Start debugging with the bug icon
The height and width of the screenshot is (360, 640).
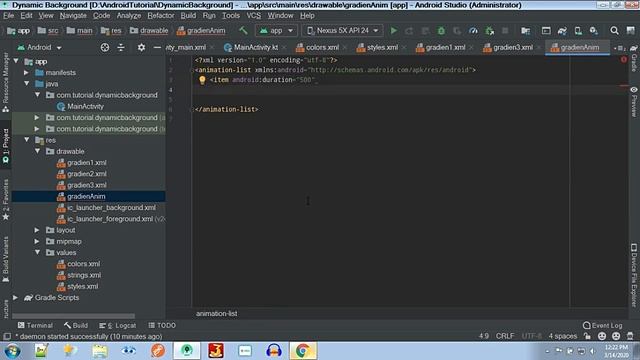pos(441,31)
